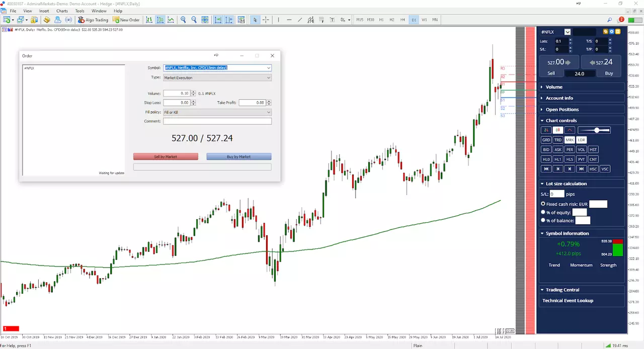
Task: Open the File menu
Action: [13, 11]
